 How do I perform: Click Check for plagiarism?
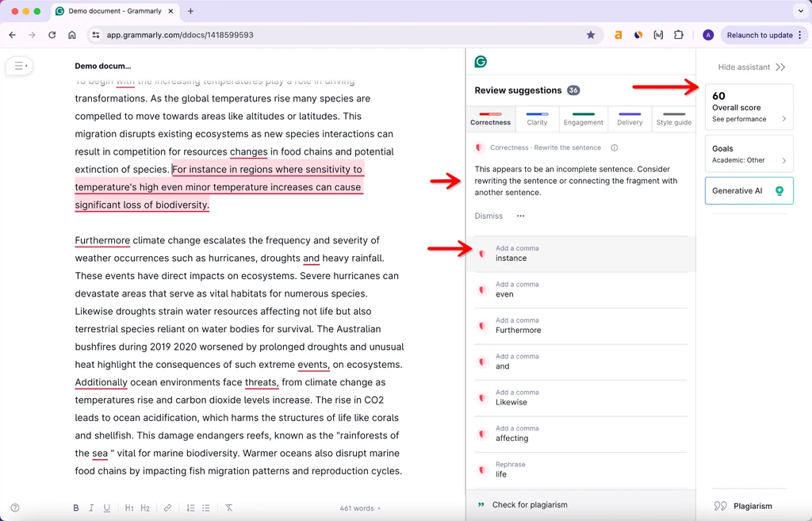pos(529,504)
